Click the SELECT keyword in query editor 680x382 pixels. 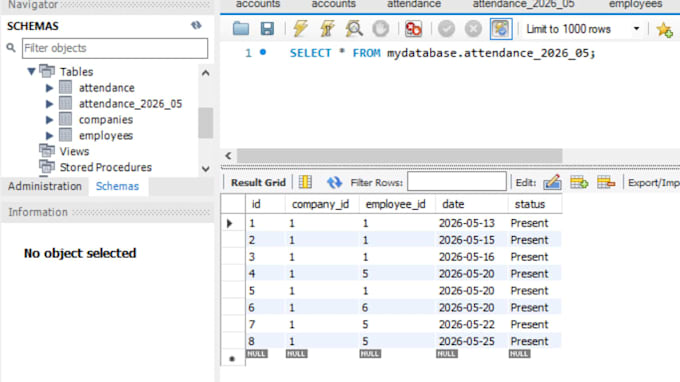[311, 53]
